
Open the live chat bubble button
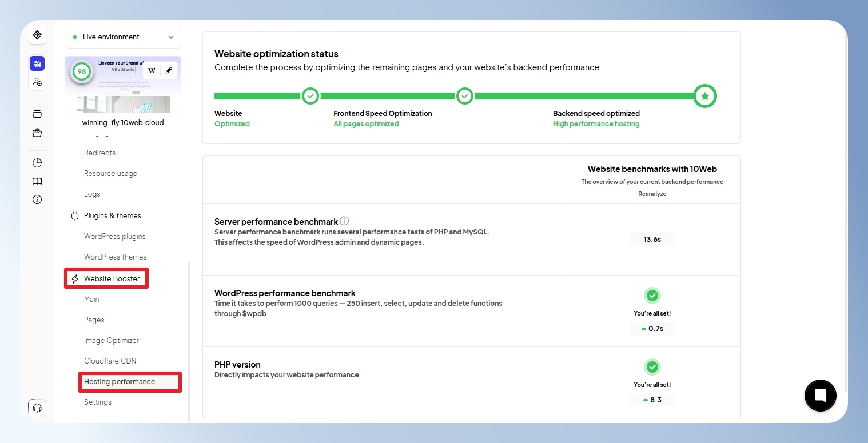tap(820, 395)
